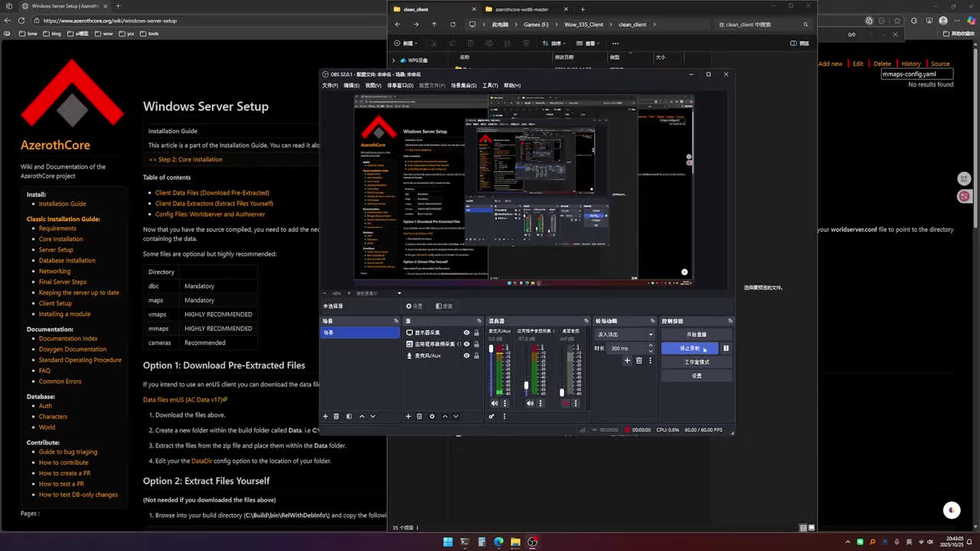
Task: Expand path chevron after clean_client breadcrumb
Action: [x=655, y=24]
